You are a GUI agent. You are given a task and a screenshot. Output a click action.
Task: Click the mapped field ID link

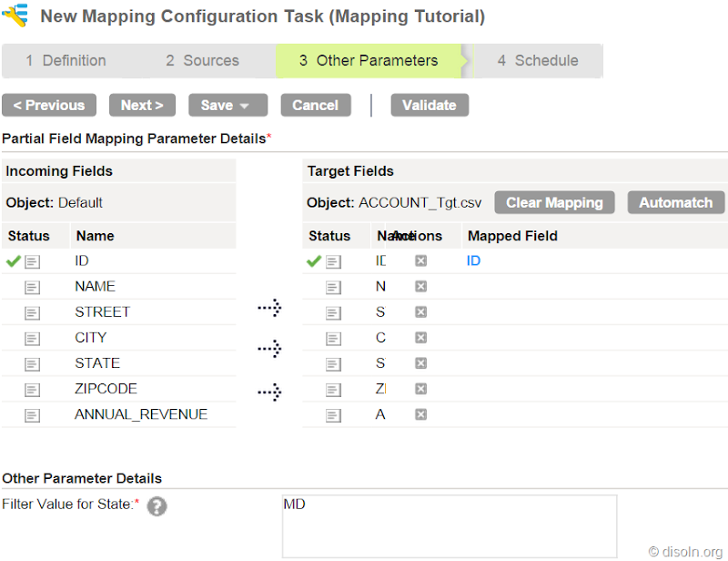[473, 261]
